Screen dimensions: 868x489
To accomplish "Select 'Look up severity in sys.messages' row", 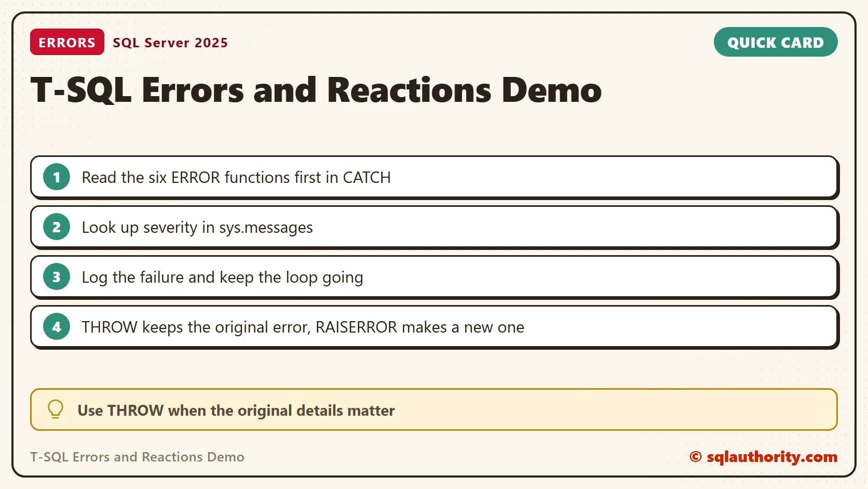I will click(x=435, y=227).
